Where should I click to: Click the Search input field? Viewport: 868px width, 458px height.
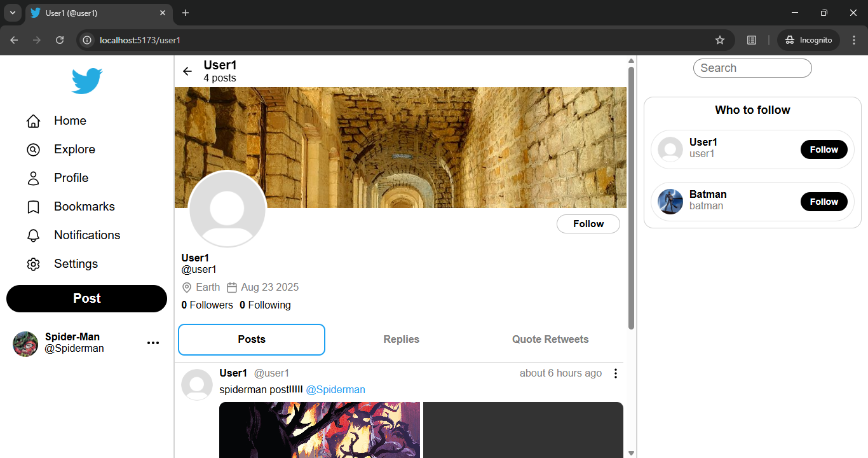(x=752, y=68)
